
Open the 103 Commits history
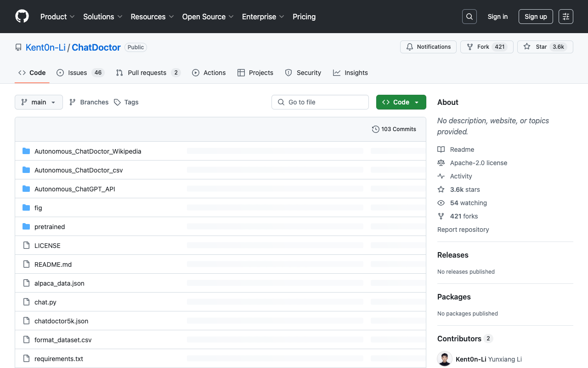394,129
